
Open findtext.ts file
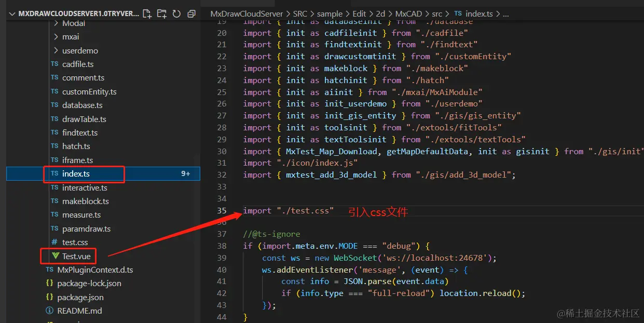coord(80,132)
